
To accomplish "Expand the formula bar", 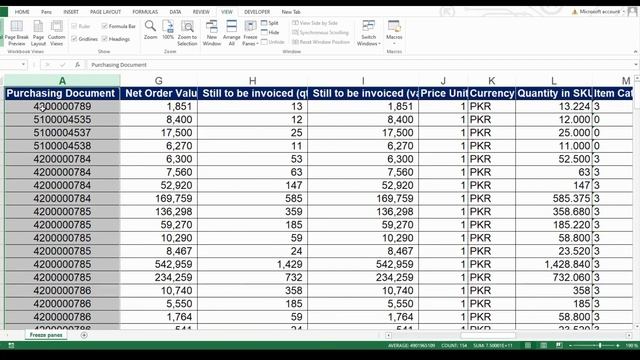I will [x=636, y=64].
